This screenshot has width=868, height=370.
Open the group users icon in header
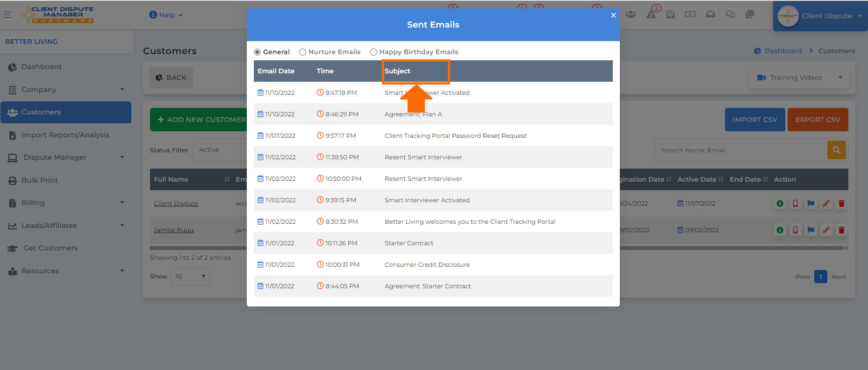(631, 14)
